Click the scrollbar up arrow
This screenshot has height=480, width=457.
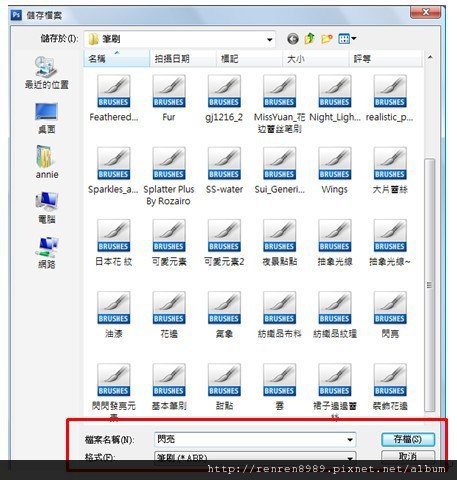tap(430, 57)
